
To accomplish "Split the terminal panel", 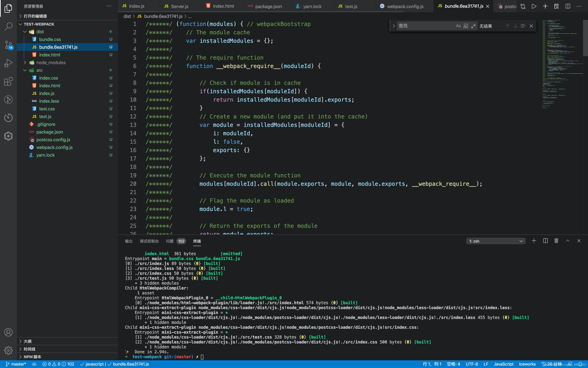I will [545, 241].
